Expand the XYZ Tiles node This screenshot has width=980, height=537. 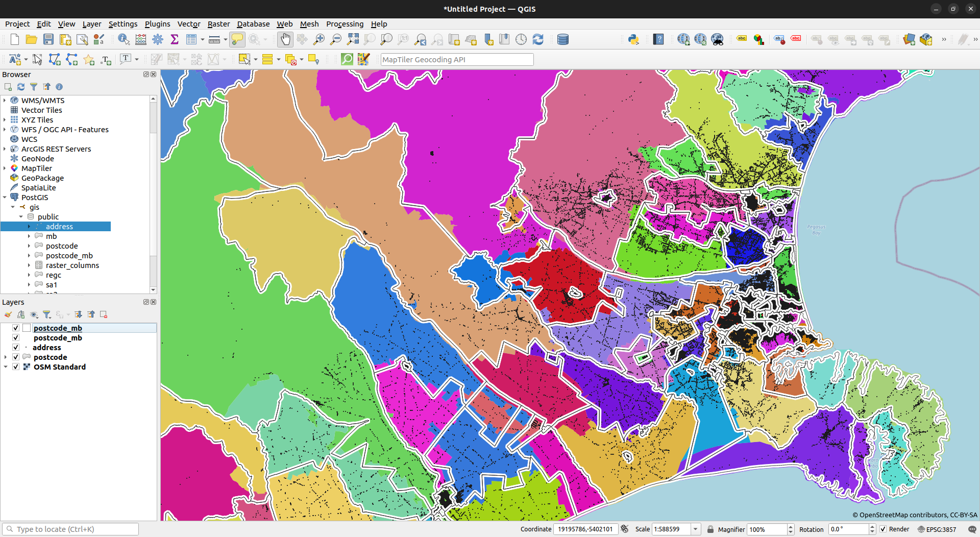tap(5, 120)
